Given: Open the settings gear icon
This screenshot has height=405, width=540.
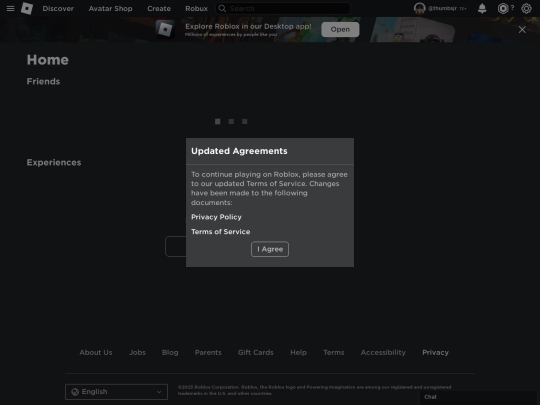Looking at the screenshot, I should (x=526, y=8).
